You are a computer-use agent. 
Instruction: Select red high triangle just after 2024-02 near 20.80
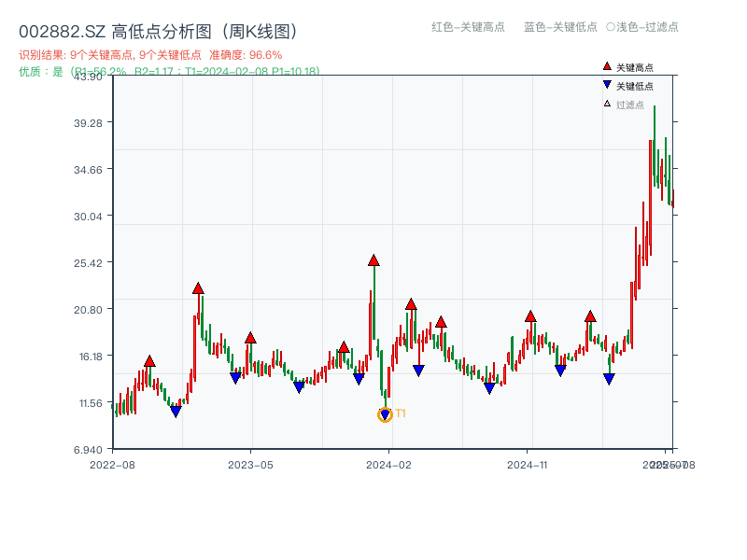click(x=411, y=304)
